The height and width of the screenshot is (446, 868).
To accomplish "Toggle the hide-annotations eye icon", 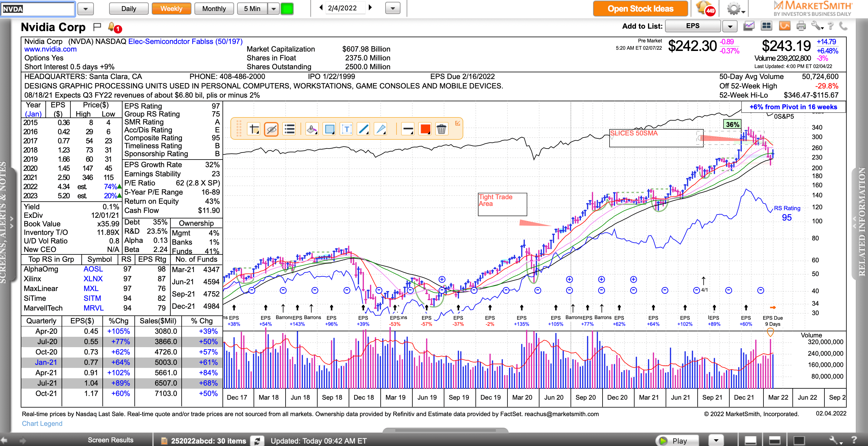I will (x=271, y=129).
